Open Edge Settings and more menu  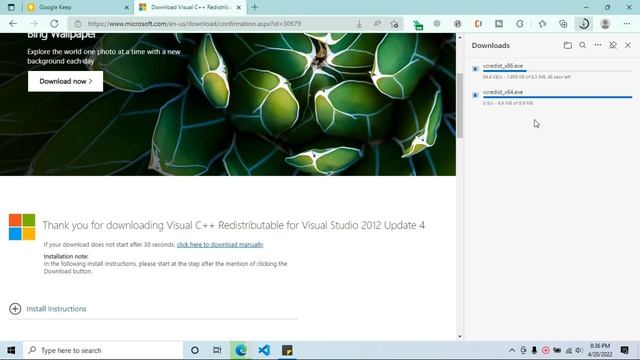(627, 24)
